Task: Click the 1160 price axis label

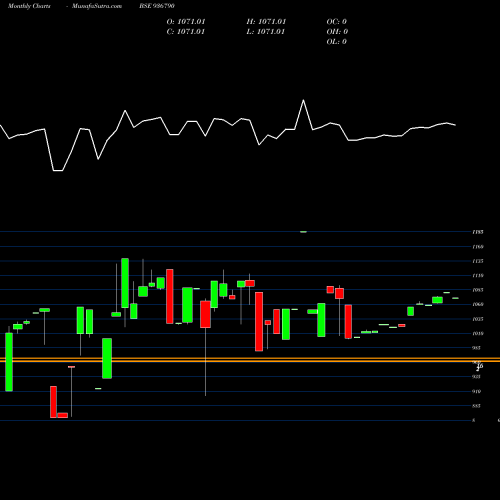Action: click(478, 247)
